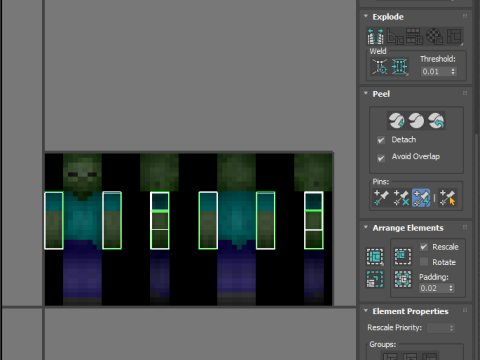Click the Arrange Elements rollout grip handle
Screen dimensions: 480x360
(465, 227)
